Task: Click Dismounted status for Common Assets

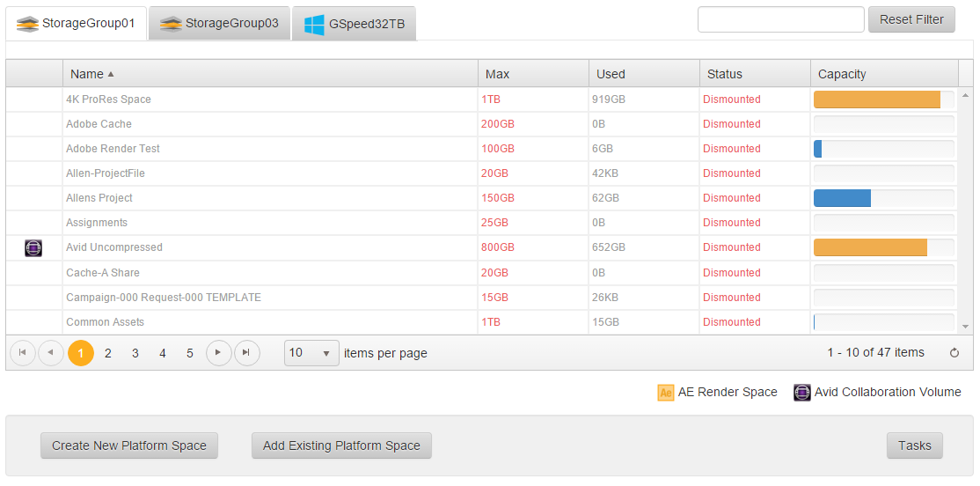Action: click(x=732, y=322)
